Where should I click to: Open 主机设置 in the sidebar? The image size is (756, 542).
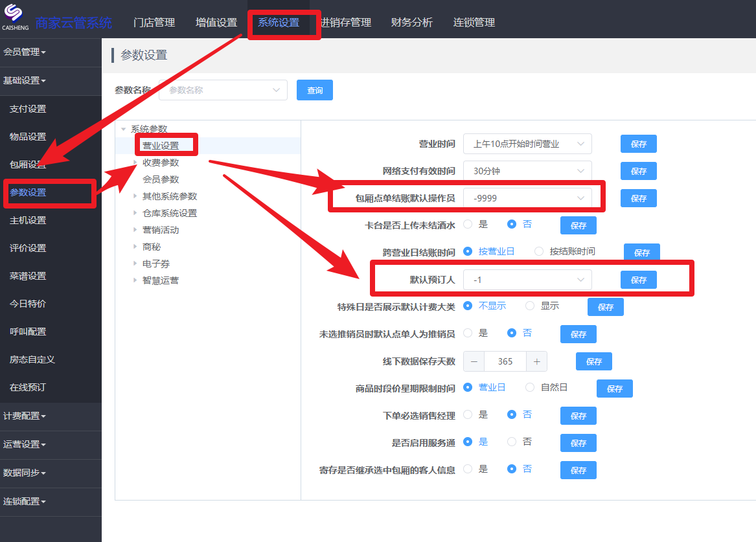point(28,220)
